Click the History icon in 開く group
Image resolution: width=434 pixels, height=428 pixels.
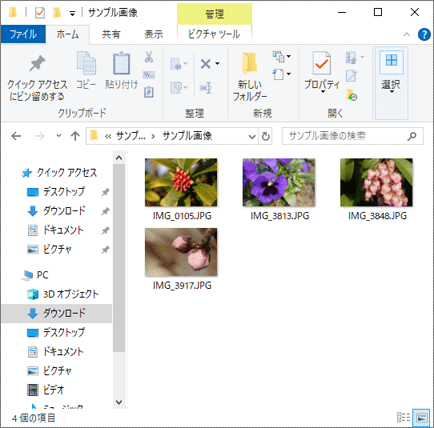(351, 95)
